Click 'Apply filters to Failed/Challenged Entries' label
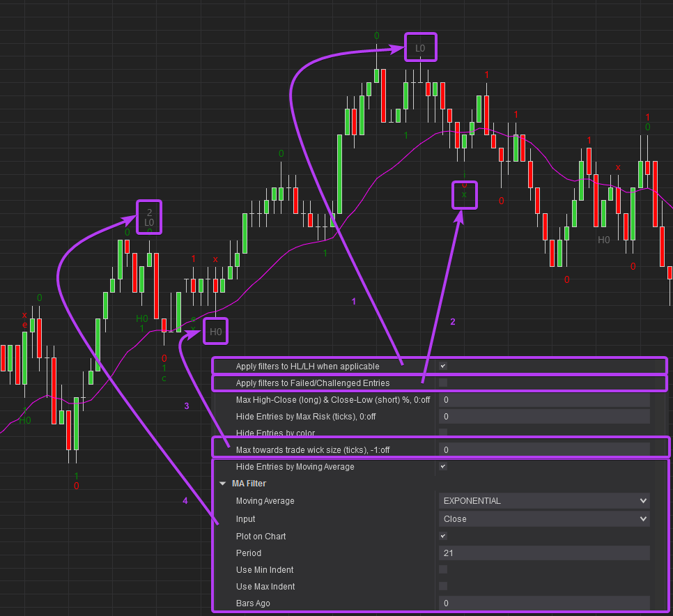 click(313, 383)
